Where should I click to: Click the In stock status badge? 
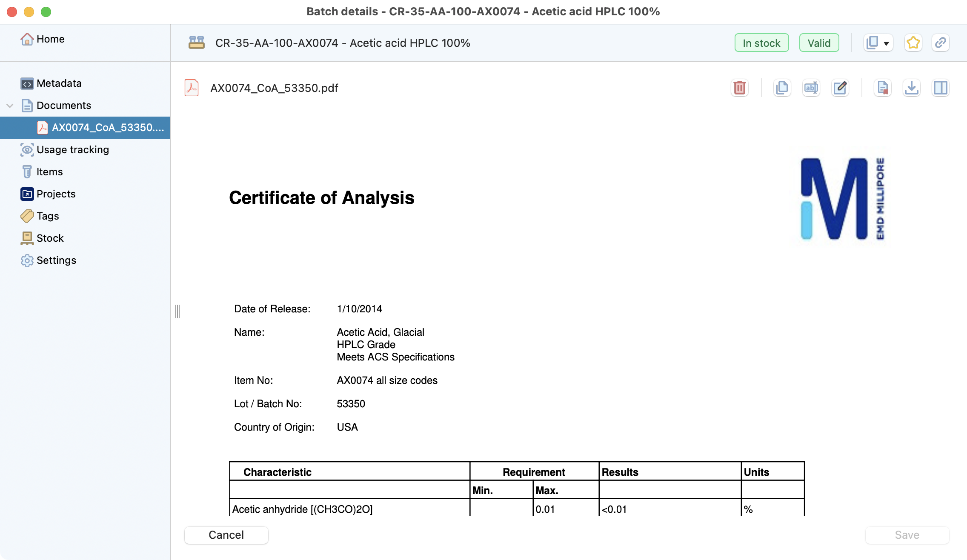click(761, 43)
